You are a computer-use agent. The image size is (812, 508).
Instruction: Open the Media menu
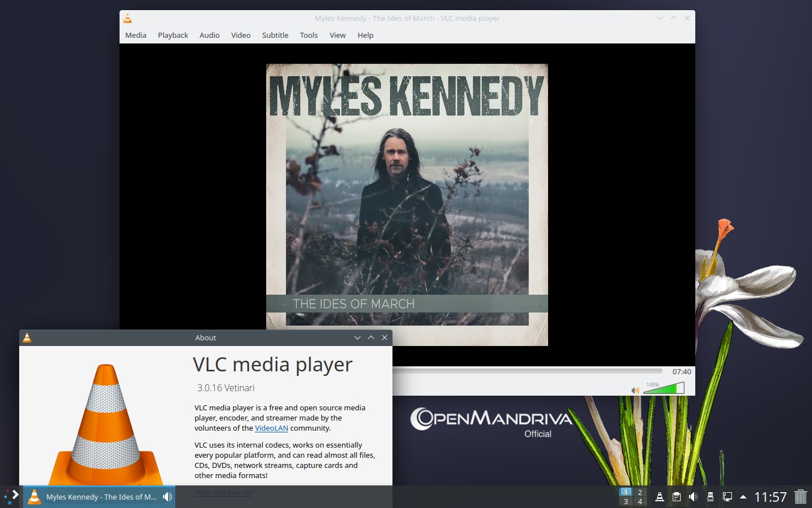pyautogui.click(x=135, y=35)
